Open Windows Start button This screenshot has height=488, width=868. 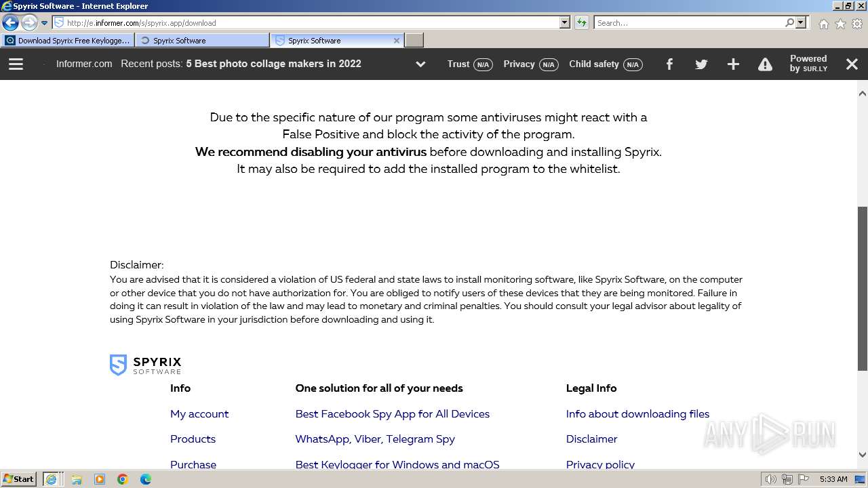[x=19, y=479]
